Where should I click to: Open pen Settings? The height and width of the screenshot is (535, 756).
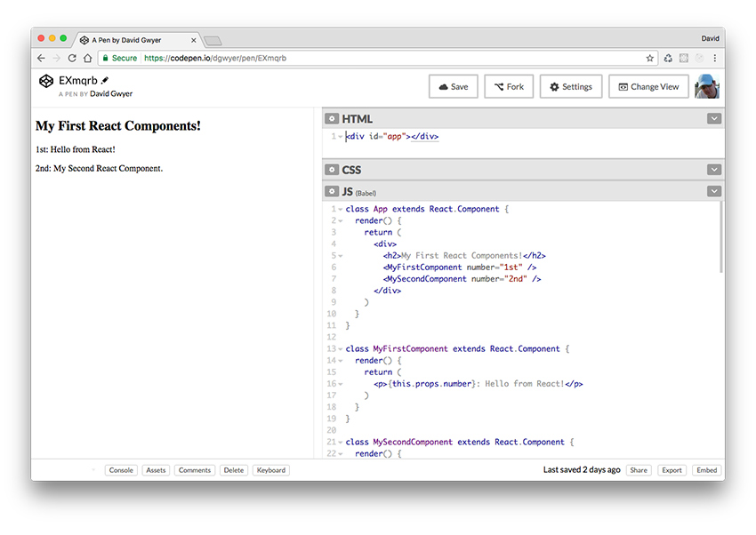[571, 87]
